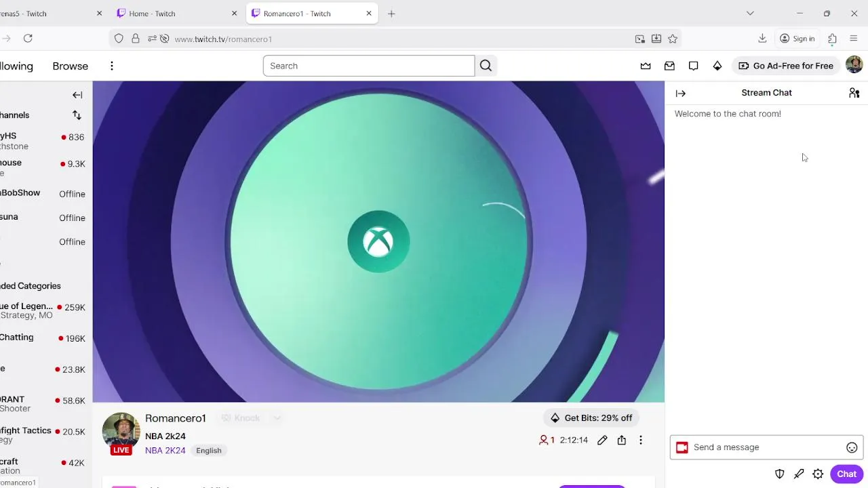Click the Get Bits: 29% off button
868x488 pixels.
(x=591, y=418)
